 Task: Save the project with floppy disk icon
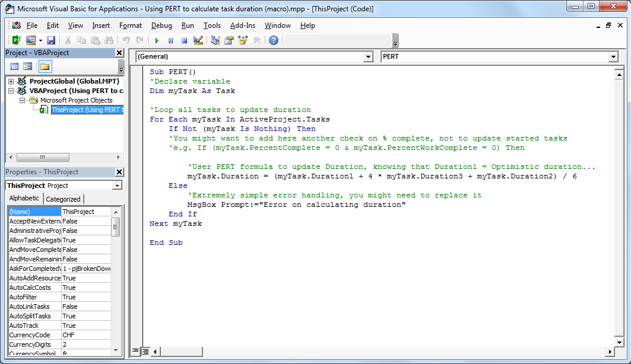pos(51,40)
